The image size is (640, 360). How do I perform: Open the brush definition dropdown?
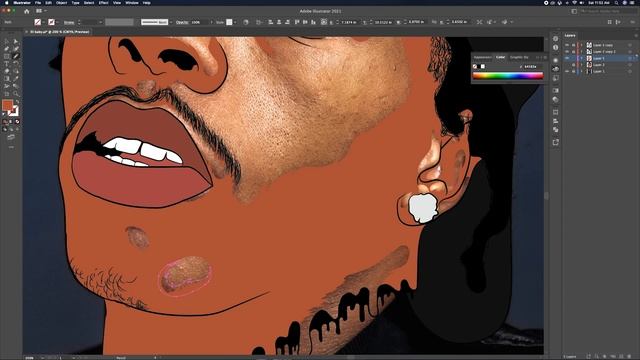click(x=171, y=22)
